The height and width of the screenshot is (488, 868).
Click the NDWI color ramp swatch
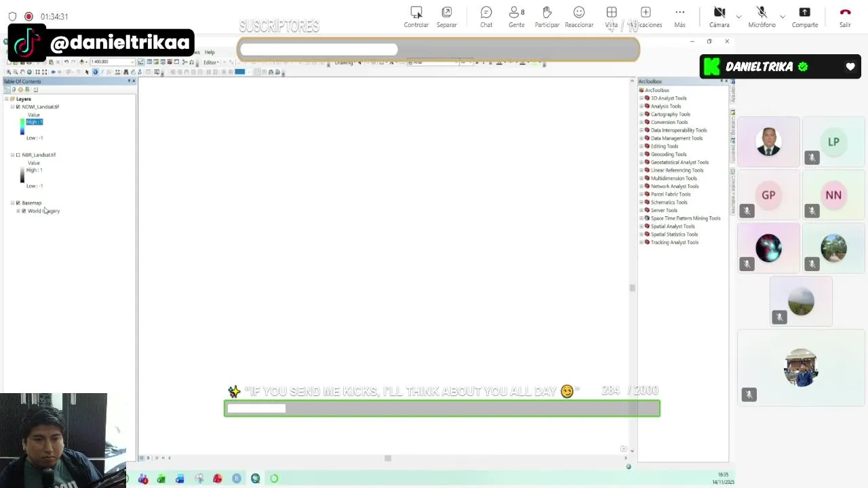point(22,126)
